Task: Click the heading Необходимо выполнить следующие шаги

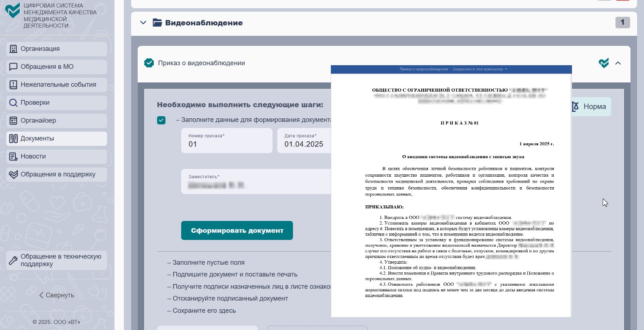Action: tap(240, 105)
